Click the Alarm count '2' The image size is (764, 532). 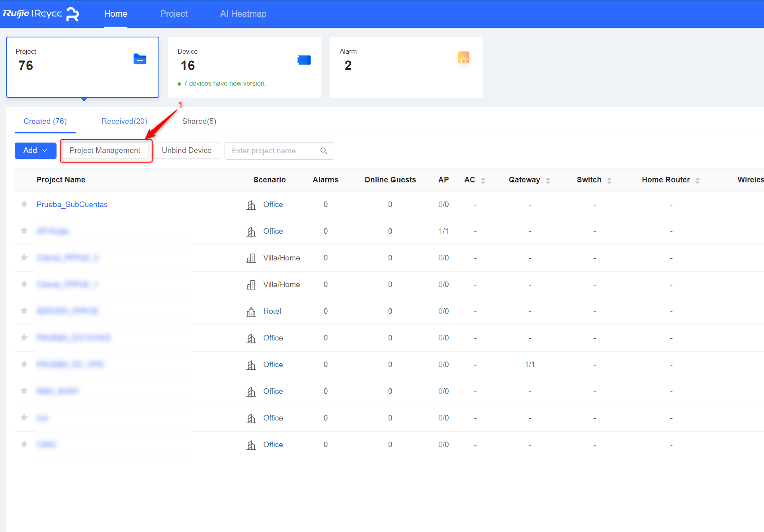[x=348, y=66]
